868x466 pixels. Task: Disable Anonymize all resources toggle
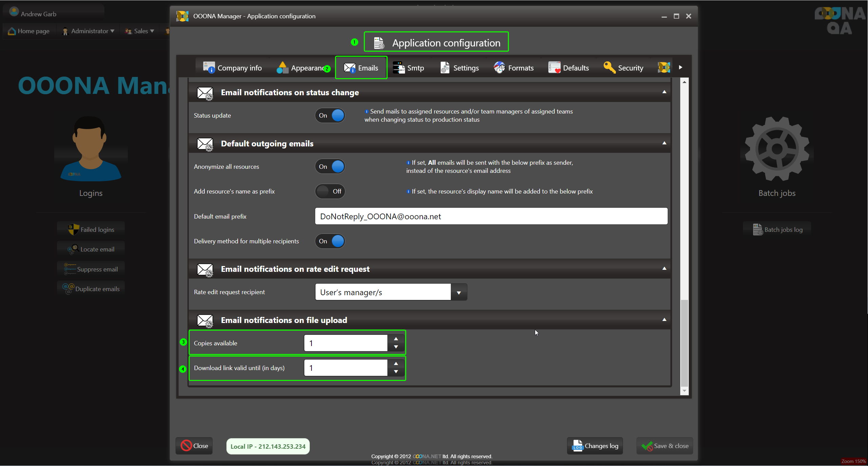(330, 167)
